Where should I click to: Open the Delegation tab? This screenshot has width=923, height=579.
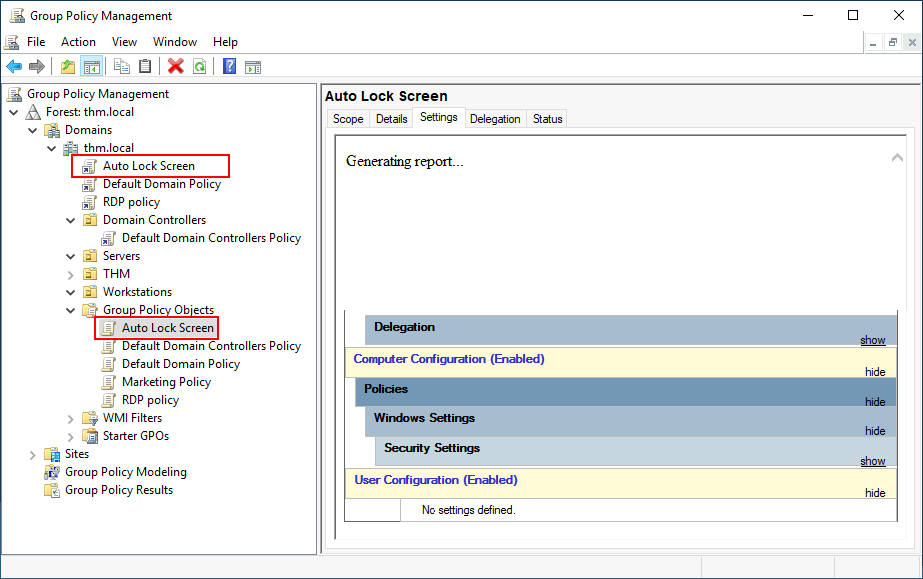pos(495,118)
